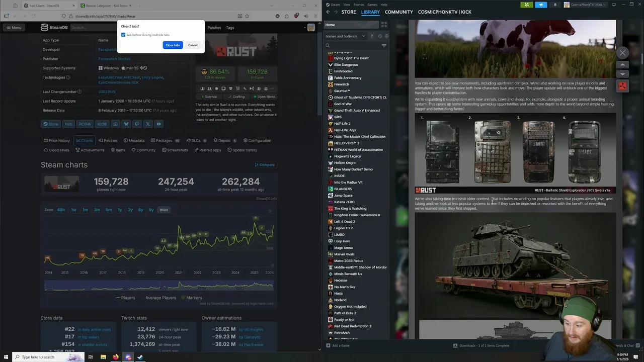
Task: Open the PCGW link button
Action: click(85, 124)
